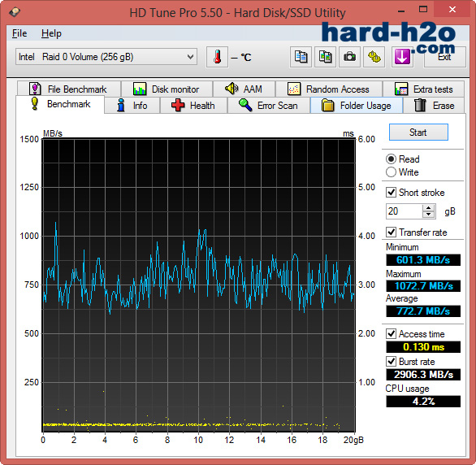
Task: Click the thermometer temperature icon
Action: click(x=217, y=57)
